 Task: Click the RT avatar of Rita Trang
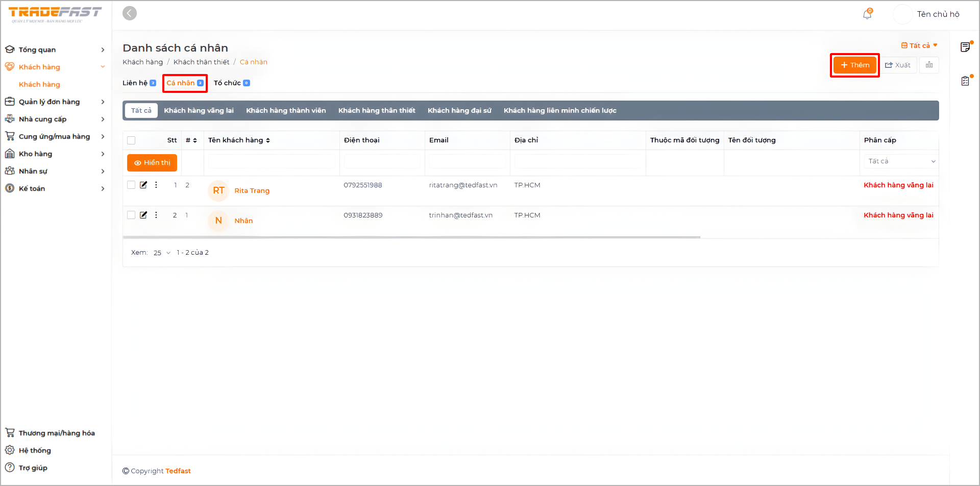click(x=218, y=190)
